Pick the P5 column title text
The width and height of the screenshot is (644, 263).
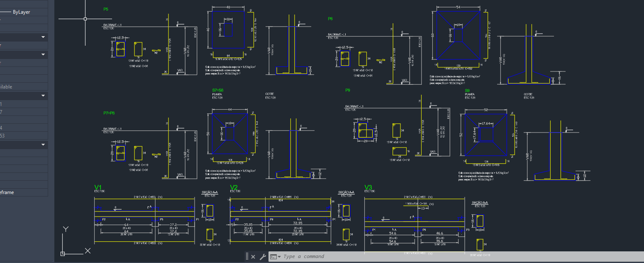(106, 9)
